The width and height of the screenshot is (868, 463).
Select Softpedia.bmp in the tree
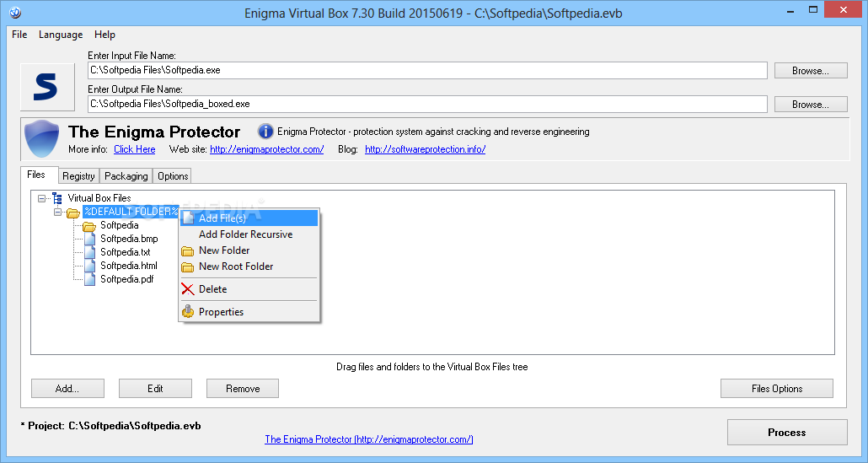coord(129,239)
